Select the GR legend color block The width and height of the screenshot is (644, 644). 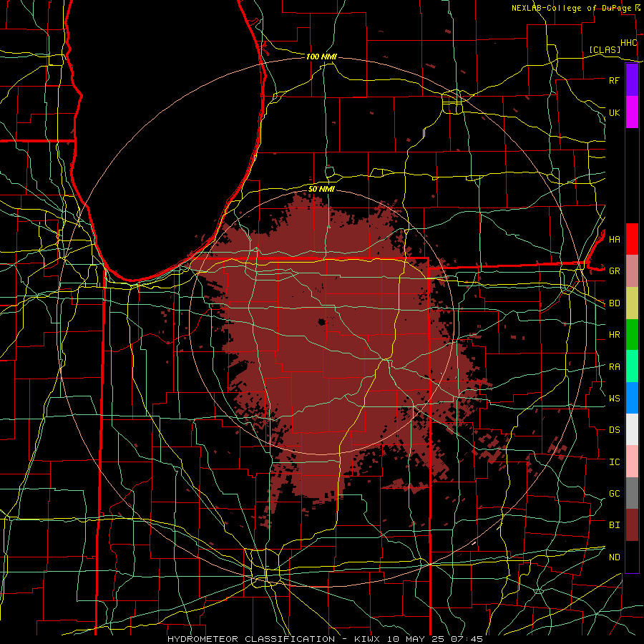coord(632,270)
